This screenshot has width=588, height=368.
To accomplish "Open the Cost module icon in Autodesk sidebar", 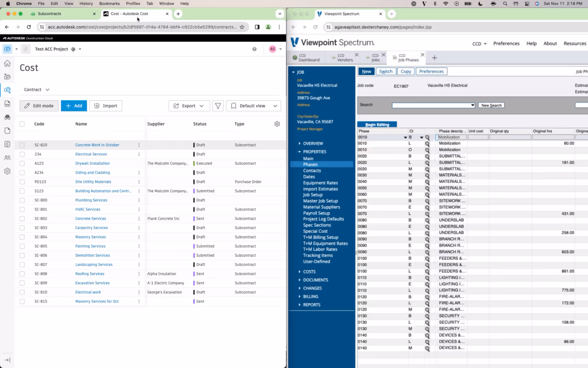I will point(7,90).
